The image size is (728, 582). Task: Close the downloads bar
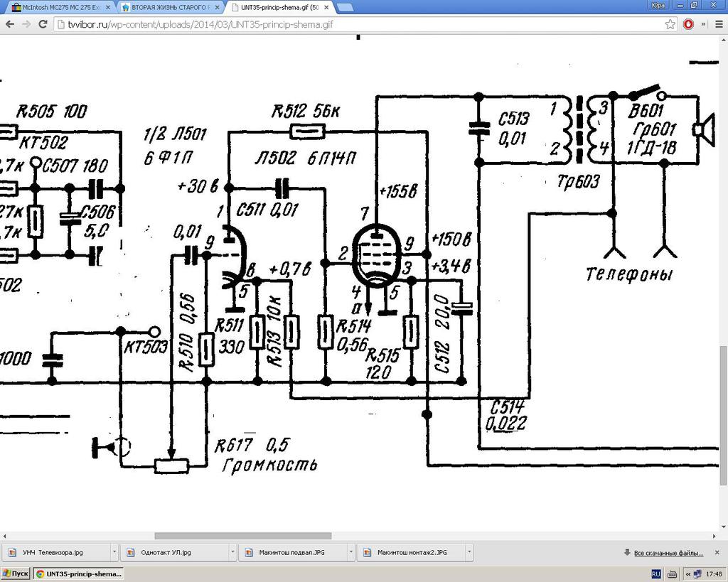[x=717, y=552]
